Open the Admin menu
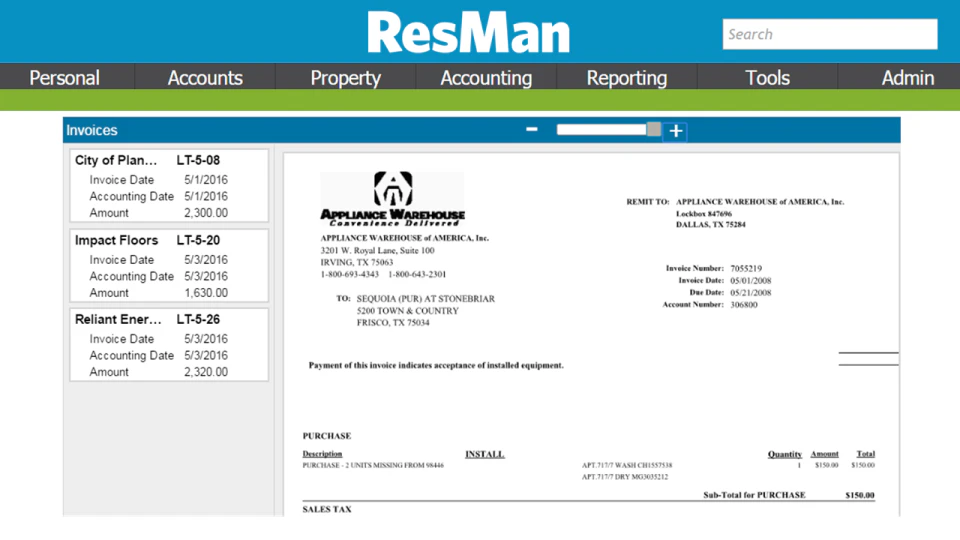The height and width of the screenshot is (540, 960). [907, 78]
